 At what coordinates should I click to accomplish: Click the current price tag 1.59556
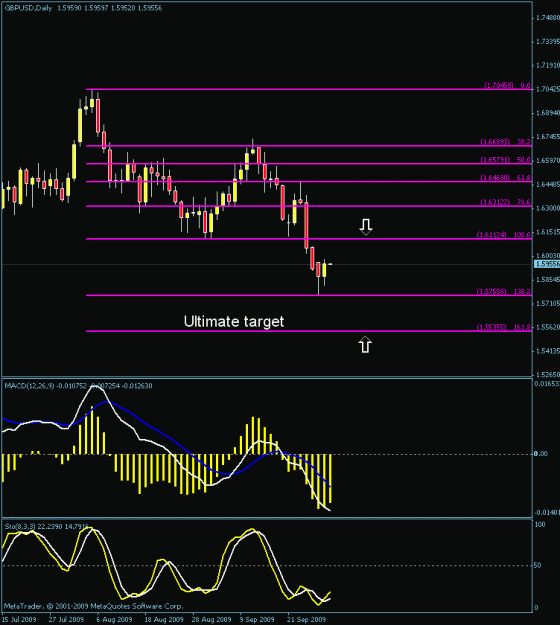pyautogui.click(x=547, y=264)
